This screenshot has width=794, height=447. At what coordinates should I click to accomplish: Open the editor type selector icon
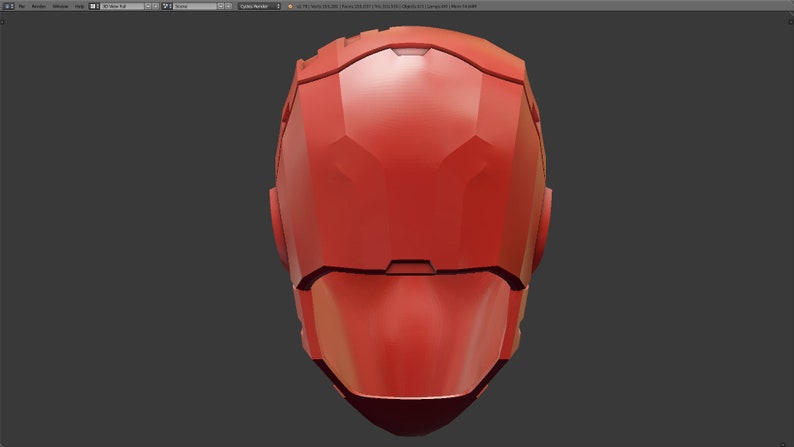point(9,6)
